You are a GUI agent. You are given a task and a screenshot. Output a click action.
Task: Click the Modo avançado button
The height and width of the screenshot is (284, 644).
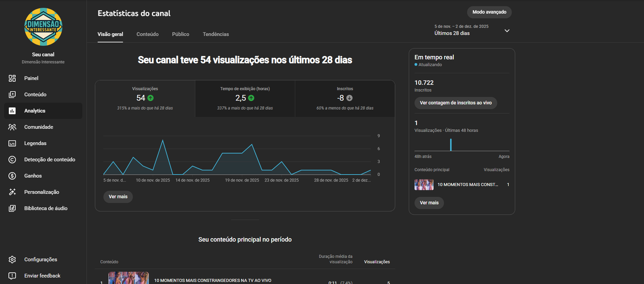point(489,12)
